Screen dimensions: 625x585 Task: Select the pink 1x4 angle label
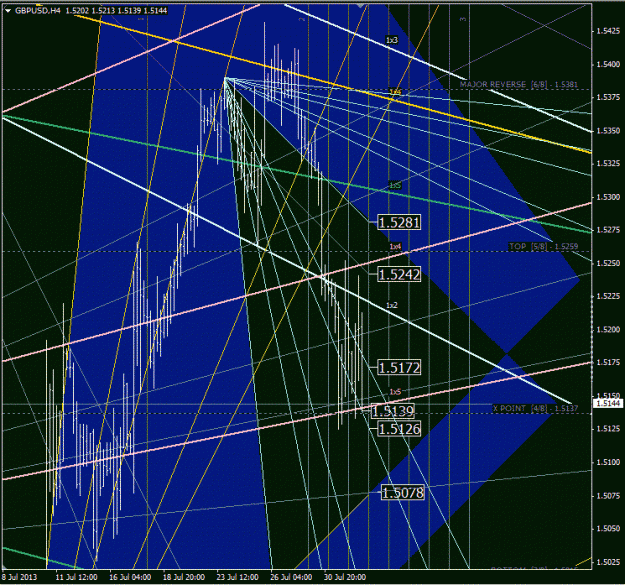coord(395,247)
